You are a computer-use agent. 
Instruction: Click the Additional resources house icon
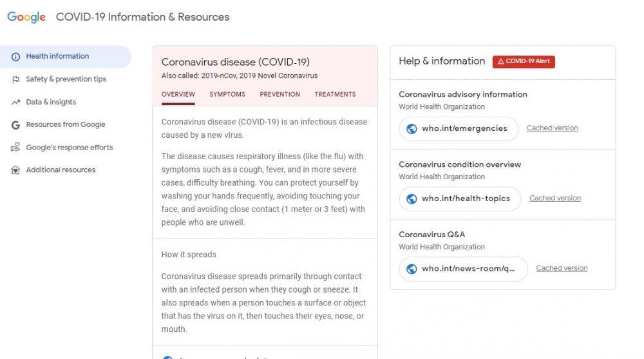tap(15, 170)
